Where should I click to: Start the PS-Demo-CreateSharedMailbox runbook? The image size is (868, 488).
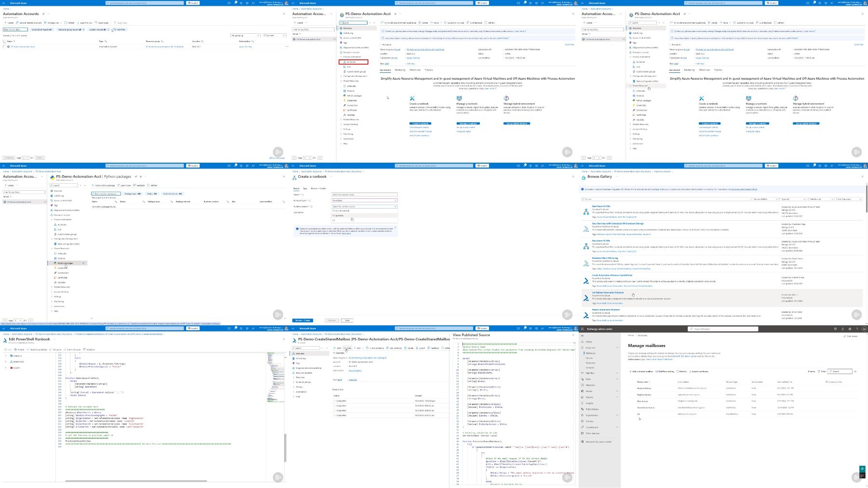coord(338,348)
